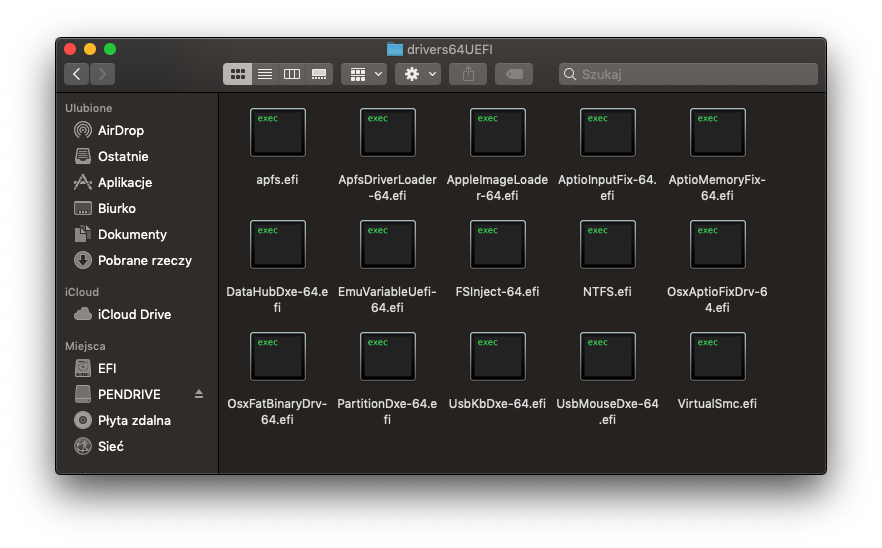Open the gear action menu

click(418, 74)
